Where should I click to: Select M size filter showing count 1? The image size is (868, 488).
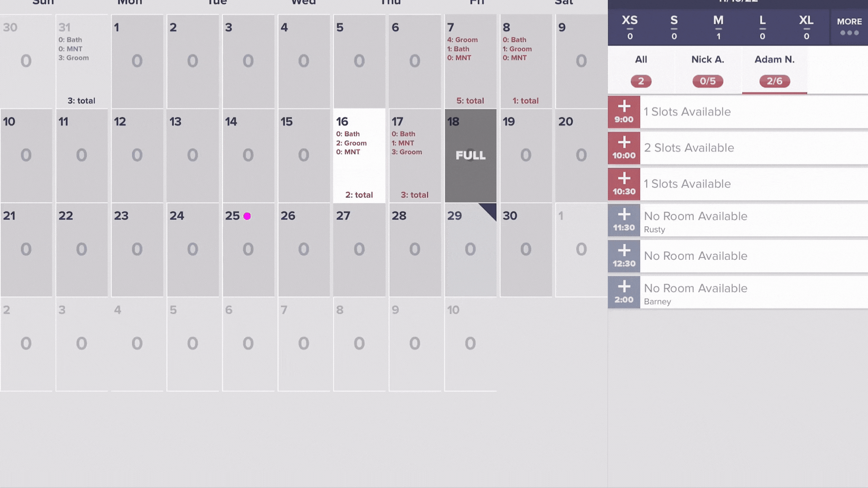tap(718, 27)
